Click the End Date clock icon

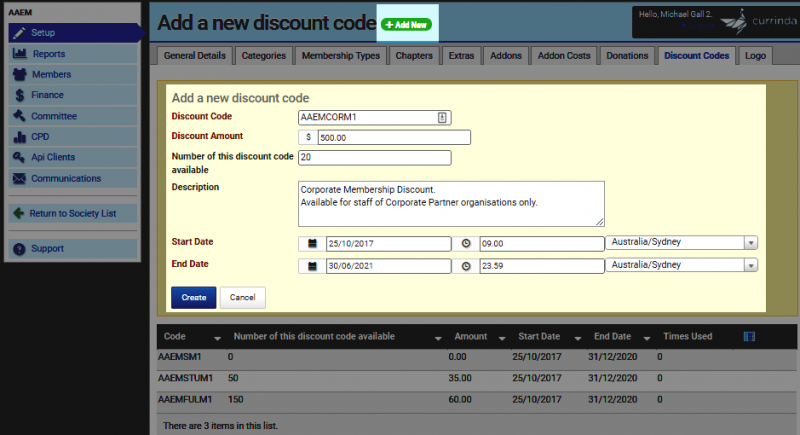point(466,266)
